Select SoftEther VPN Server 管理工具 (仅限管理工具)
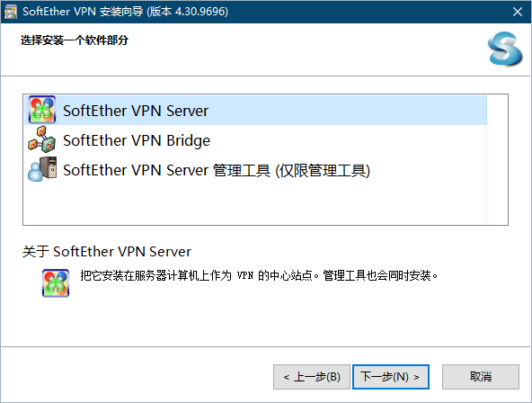Screen dimensions: 532x403 255,170
